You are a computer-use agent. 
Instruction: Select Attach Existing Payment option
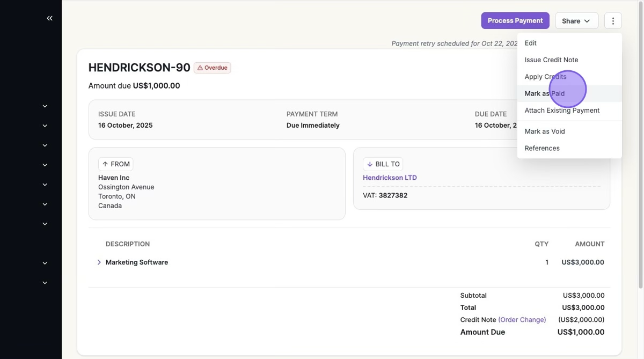(562, 111)
